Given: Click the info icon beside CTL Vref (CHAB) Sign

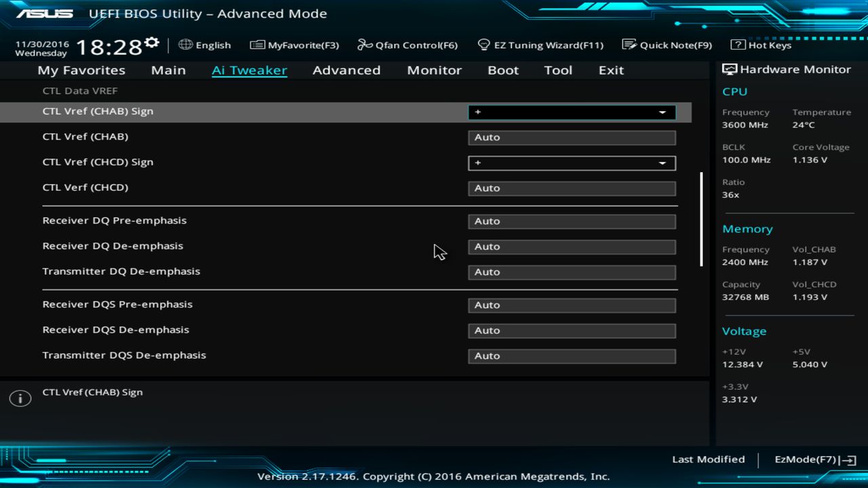Looking at the screenshot, I should (x=20, y=398).
